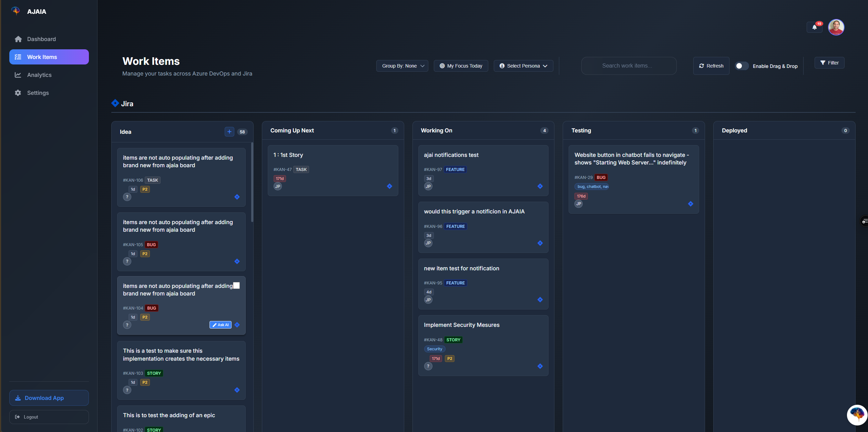
Task: Click Ask AI on KAN-104 card
Action: tap(220, 325)
